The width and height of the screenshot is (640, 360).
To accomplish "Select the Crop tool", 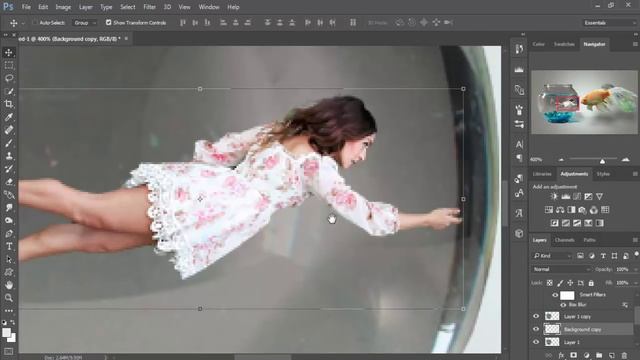I will 9,104.
